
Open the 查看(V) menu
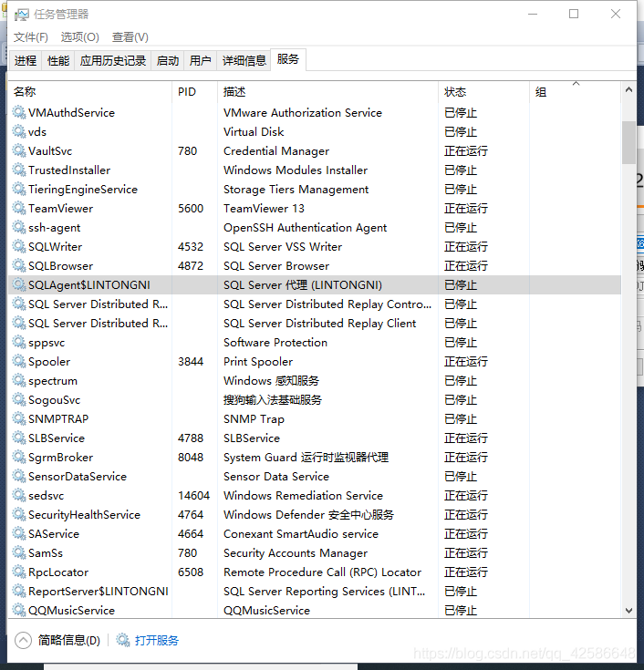point(130,36)
